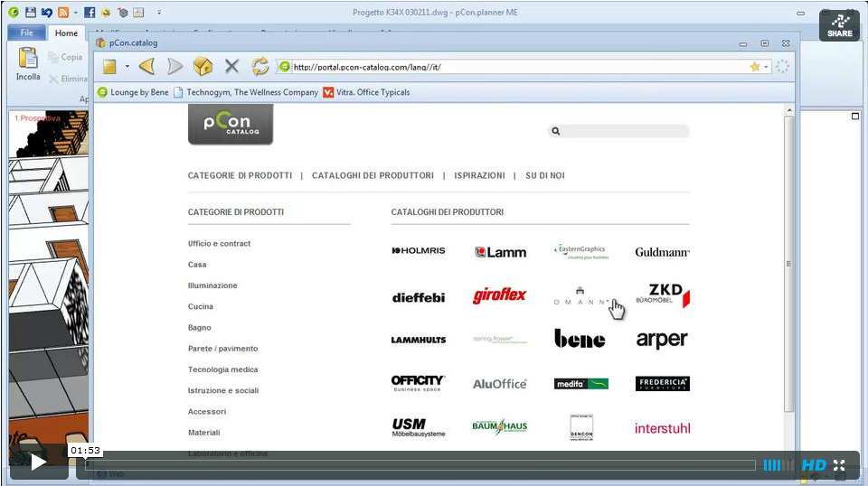Click the green pCon application logo icon

tap(14, 12)
